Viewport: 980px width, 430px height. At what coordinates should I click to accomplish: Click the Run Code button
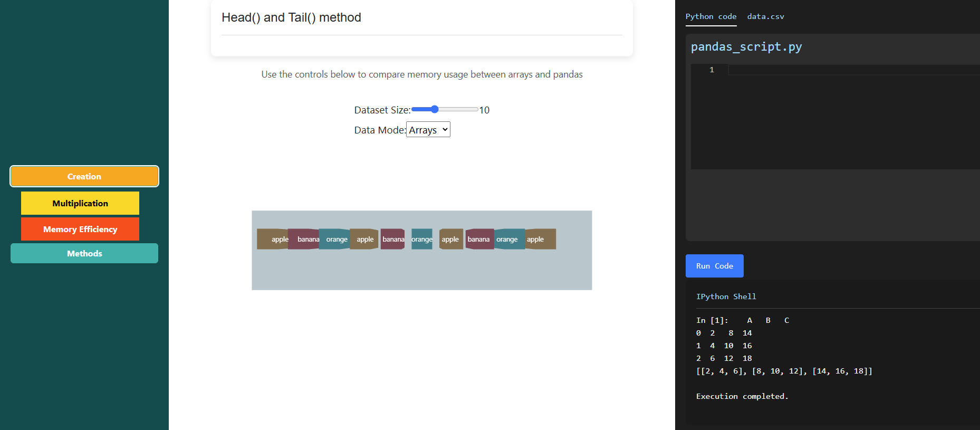pos(715,266)
